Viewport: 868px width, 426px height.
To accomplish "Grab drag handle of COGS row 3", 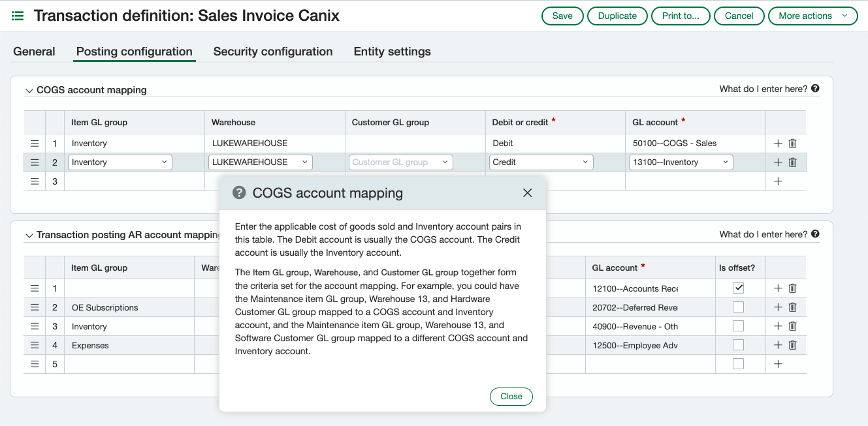I will tap(35, 181).
